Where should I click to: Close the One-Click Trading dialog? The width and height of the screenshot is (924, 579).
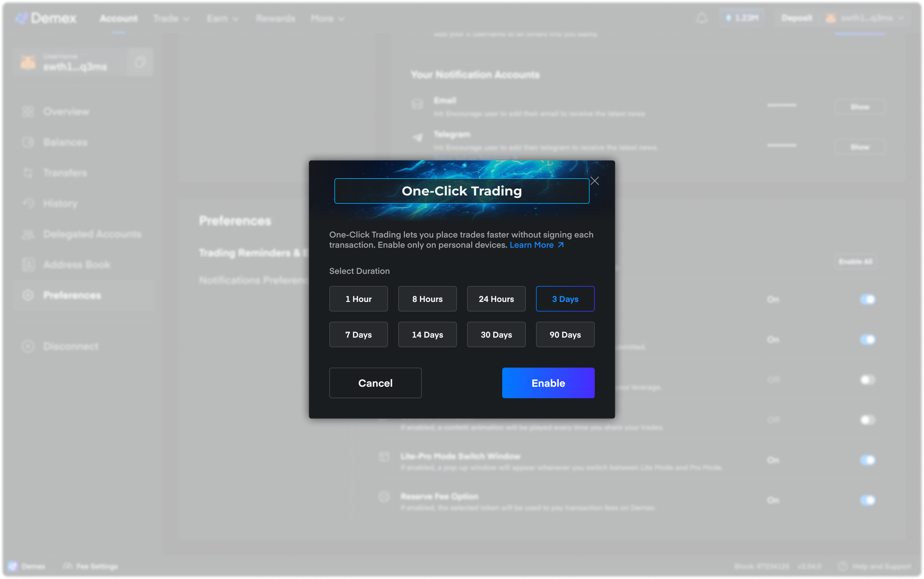pos(594,181)
